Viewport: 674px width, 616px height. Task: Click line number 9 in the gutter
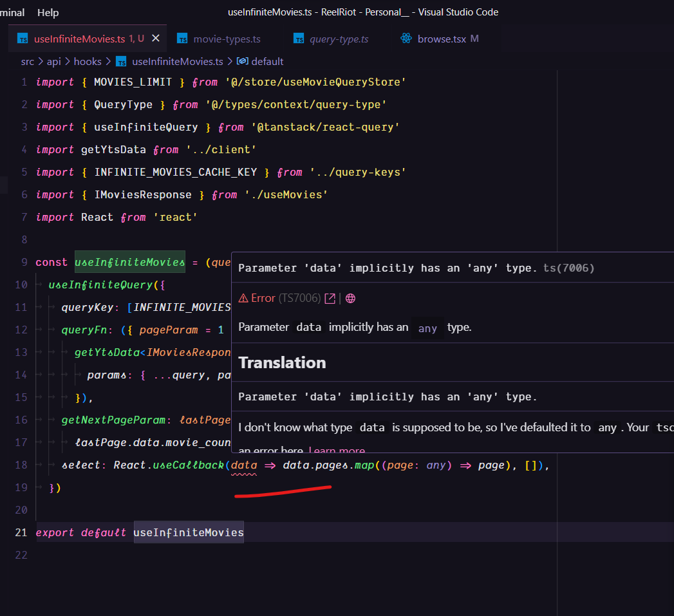(24, 262)
